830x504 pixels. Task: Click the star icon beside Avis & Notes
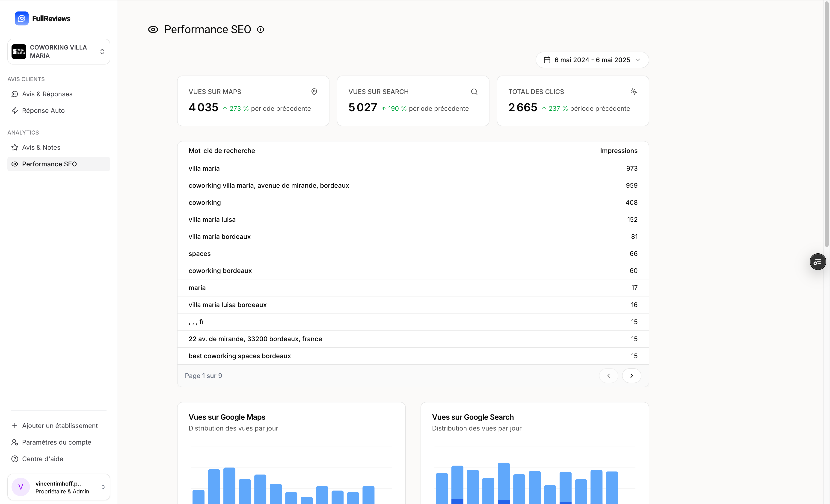[x=15, y=147]
